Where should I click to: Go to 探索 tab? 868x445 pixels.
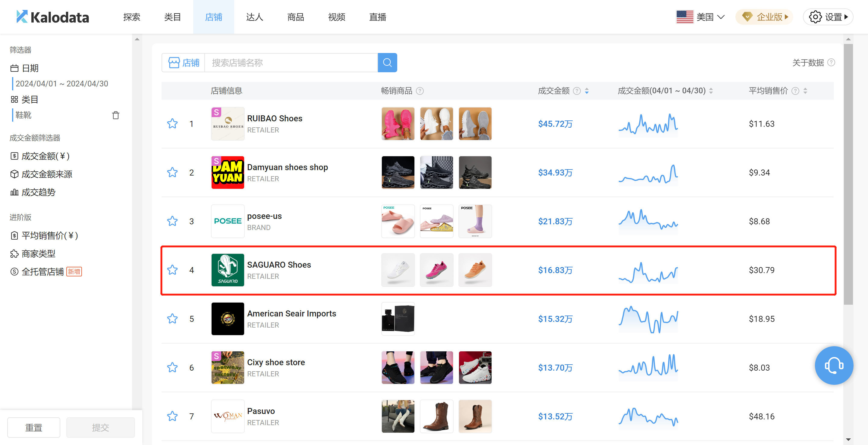[132, 17]
